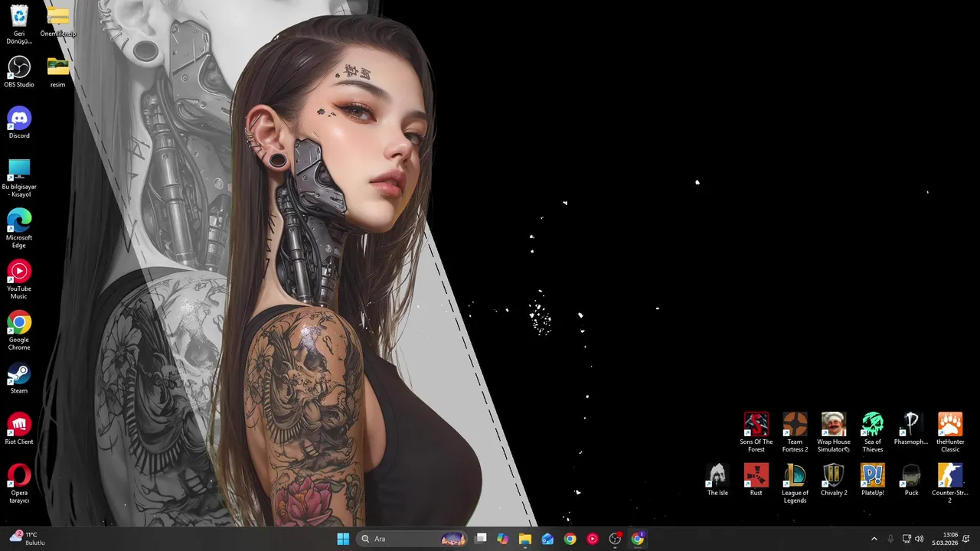Select the Google Chrome desktop shortcut
This screenshot has width=980, height=551.
19,331
